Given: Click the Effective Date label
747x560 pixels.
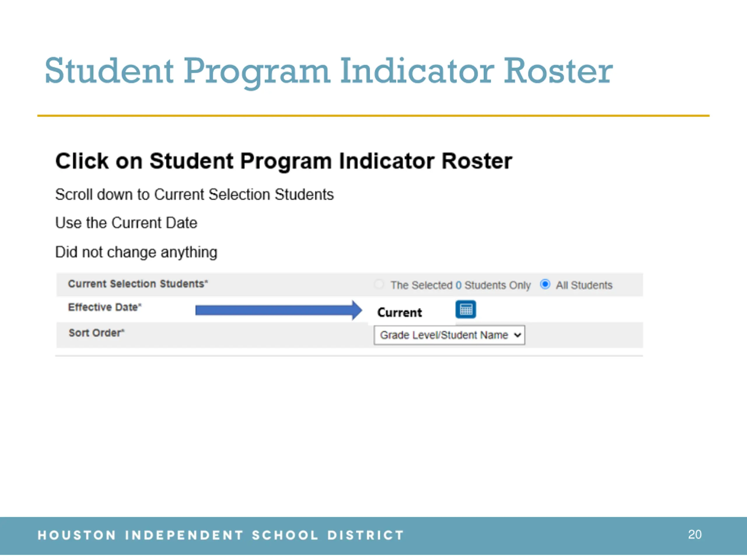Looking at the screenshot, I should [x=105, y=307].
